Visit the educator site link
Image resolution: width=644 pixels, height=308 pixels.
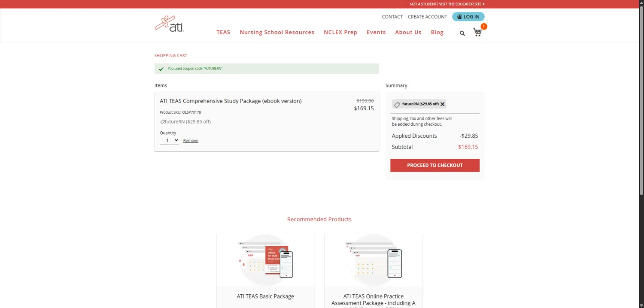(447, 4)
